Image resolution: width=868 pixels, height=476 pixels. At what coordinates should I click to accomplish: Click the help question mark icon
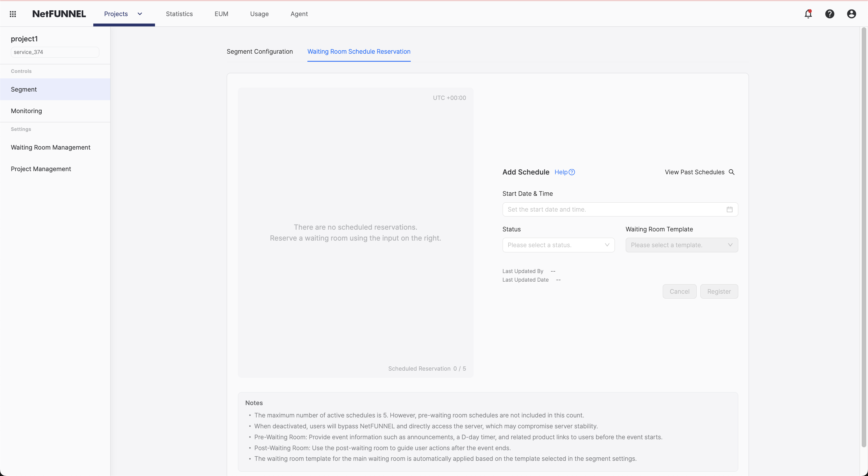(830, 14)
